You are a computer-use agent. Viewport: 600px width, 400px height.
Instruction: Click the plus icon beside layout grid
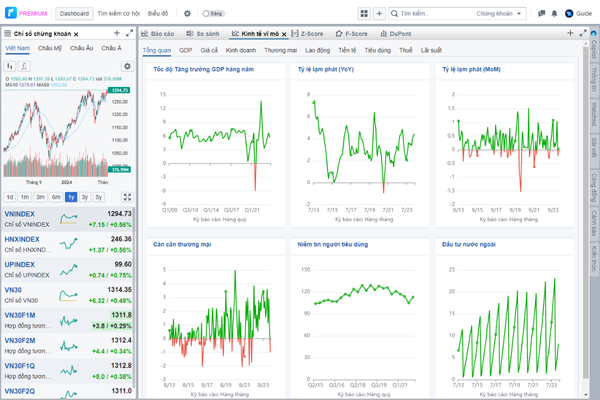(379, 14)
